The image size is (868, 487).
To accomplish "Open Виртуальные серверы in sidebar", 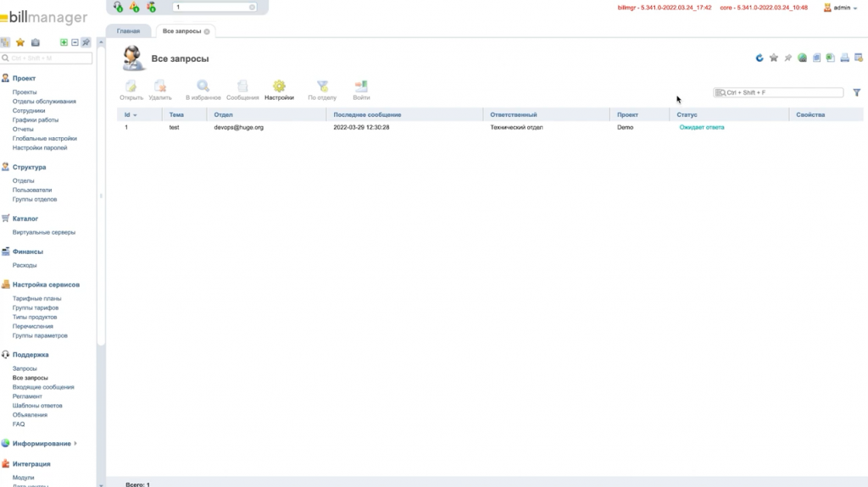I will pos(44,232).
